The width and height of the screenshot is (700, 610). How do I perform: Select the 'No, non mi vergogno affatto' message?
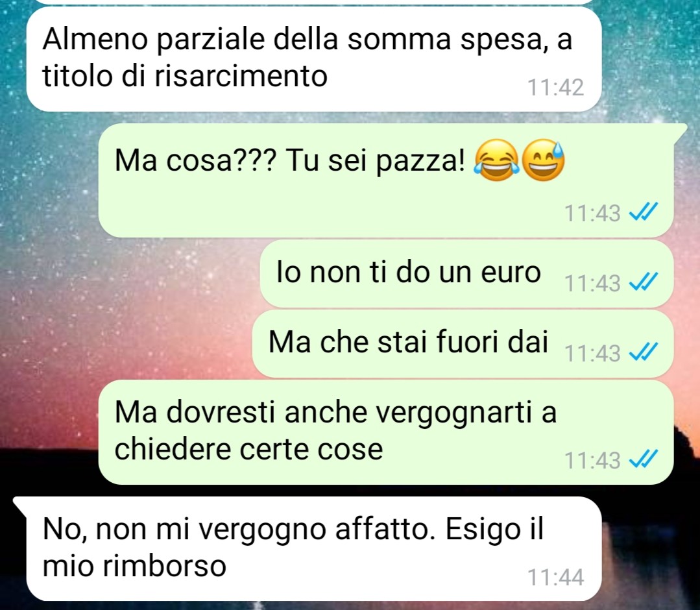pyautogui.click(x=314, y=549)
